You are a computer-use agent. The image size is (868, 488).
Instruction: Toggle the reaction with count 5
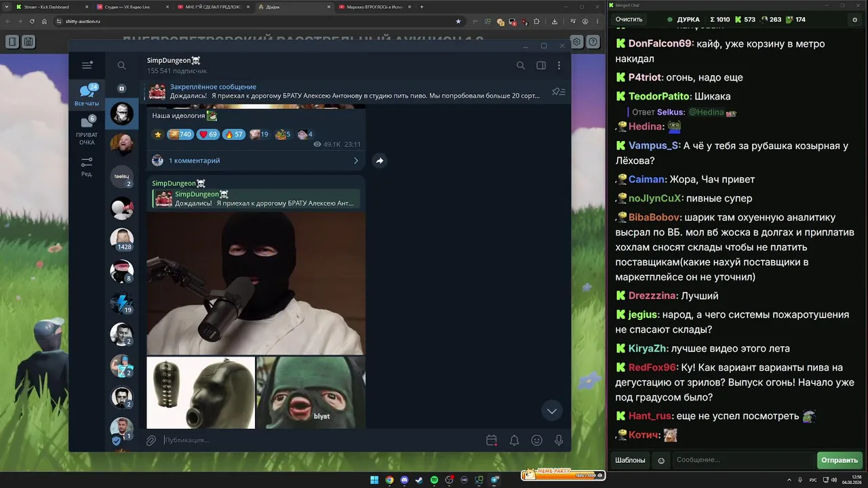point(283,134)
